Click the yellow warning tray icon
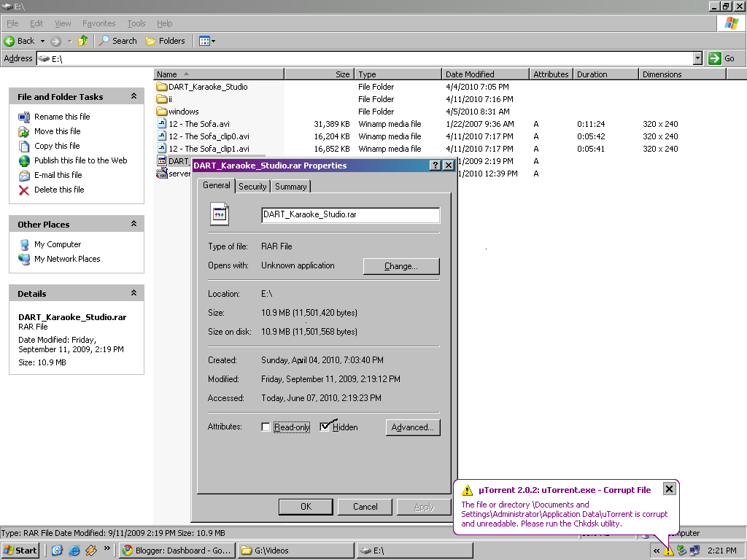The height and width of the screenshot is (560, 747). click(669, 551)
